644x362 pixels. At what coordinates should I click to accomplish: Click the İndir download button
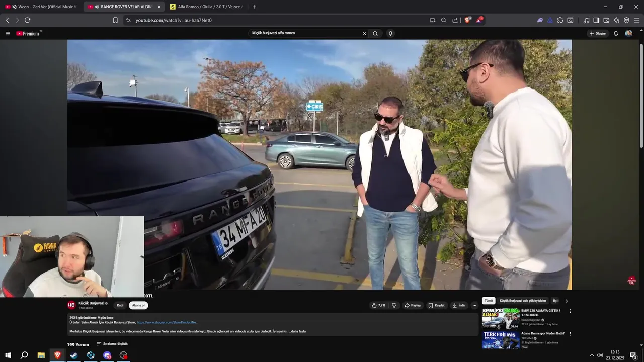pyautogui.click(x=458, y=305)
